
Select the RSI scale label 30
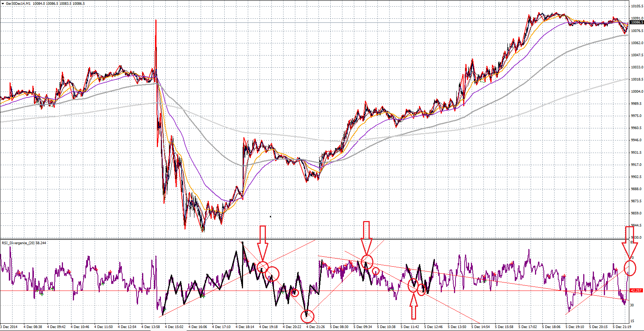pyautogui.click(x=632, y=305)
